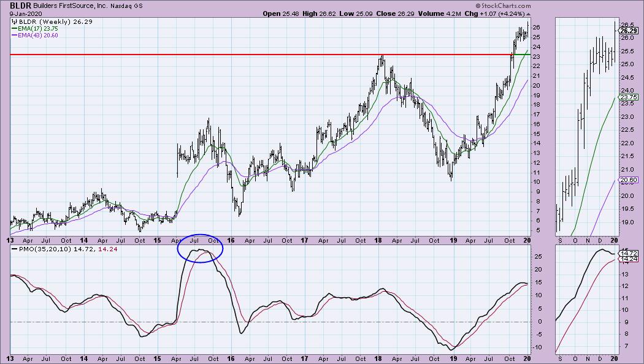Click year 18 on the price chart time axis
Screen dimensions: 644x364
click(x=378, y=241)
